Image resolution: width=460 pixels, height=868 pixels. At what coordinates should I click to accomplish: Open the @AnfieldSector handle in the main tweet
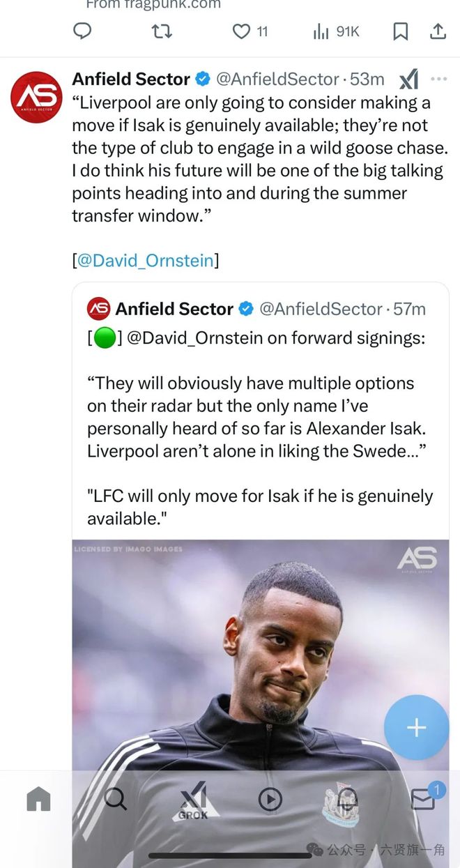click(277, 79)
